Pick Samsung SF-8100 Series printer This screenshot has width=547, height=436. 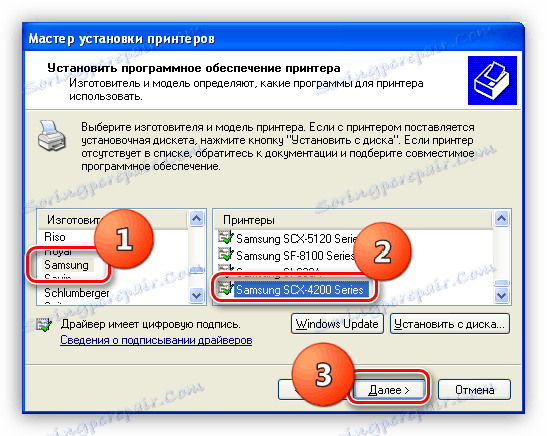tap(295, 256)
